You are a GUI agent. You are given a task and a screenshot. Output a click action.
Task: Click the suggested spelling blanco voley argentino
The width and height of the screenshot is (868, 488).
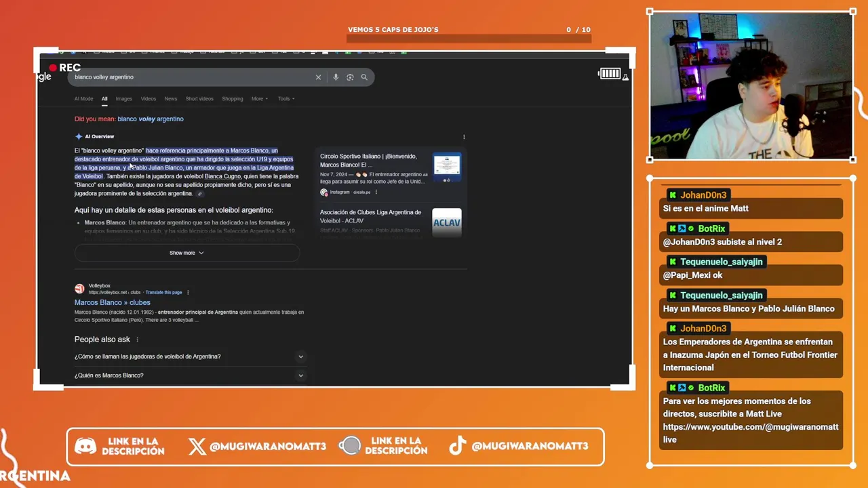coord(151,119)
